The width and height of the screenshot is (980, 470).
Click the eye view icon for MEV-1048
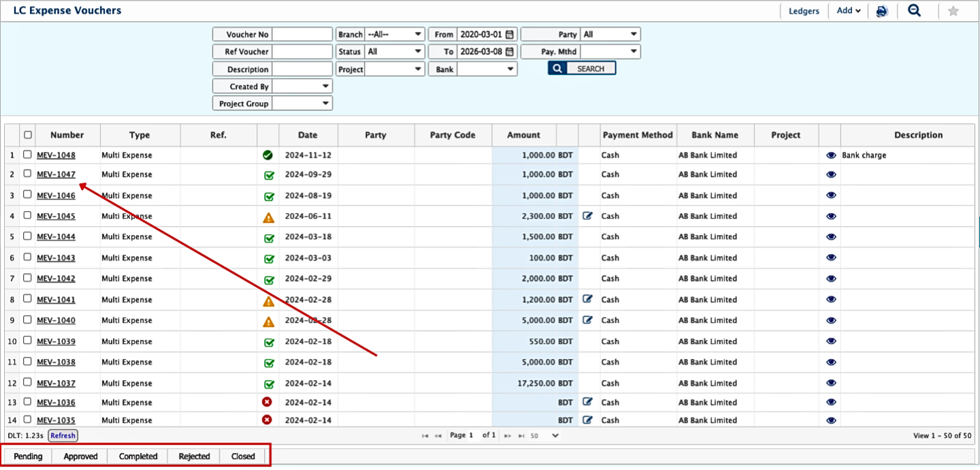830,155
